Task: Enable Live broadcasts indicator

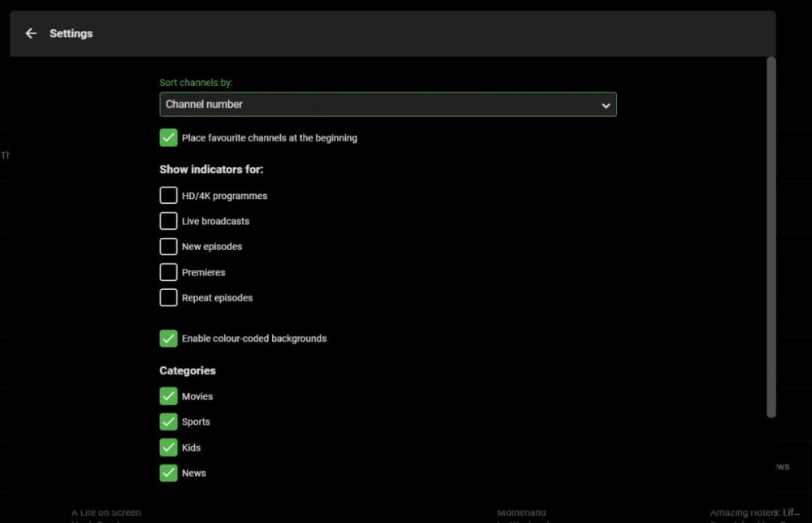Action: coord(168,221)
